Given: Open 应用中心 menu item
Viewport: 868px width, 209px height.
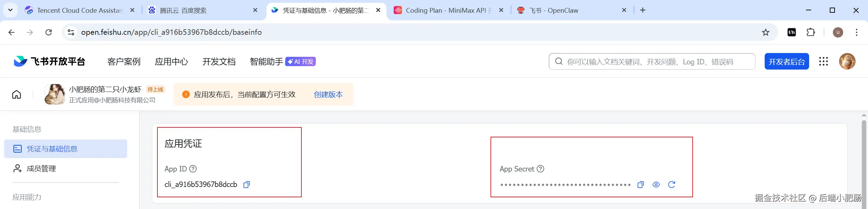Looking at the screenshot, I should (172, 62).
